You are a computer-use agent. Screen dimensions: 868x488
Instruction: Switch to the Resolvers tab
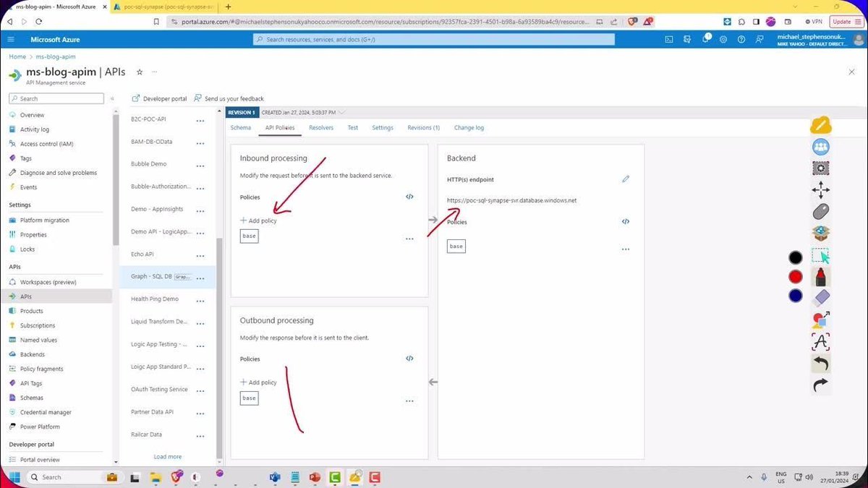tap(321, 127)
